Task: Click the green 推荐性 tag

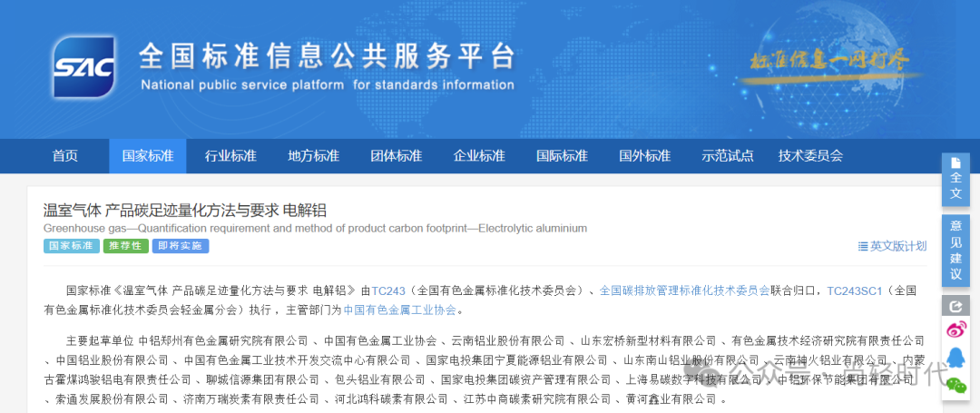Action: [x=126, y=246]
